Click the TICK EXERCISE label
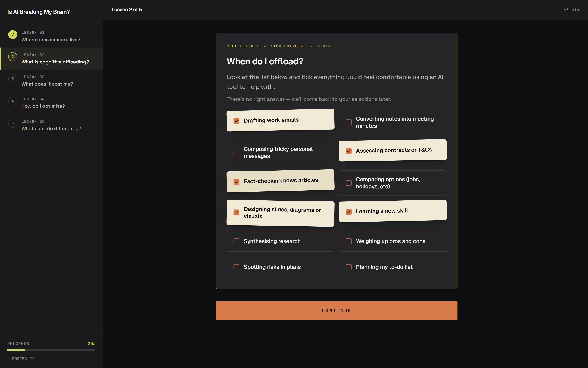 coord(288,46)
